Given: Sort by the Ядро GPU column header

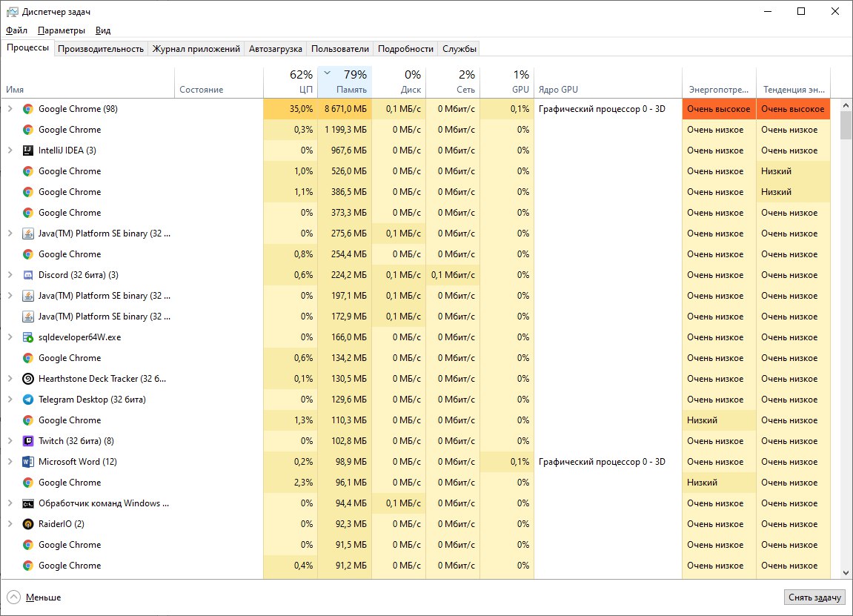Looking at the screenshot, I should point(608,82).
